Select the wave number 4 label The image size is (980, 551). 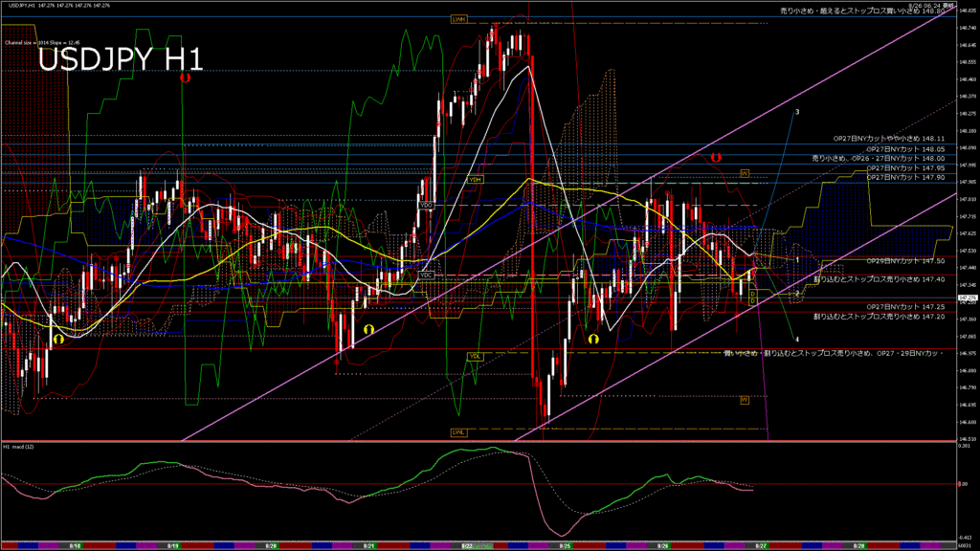pos(797,339)
